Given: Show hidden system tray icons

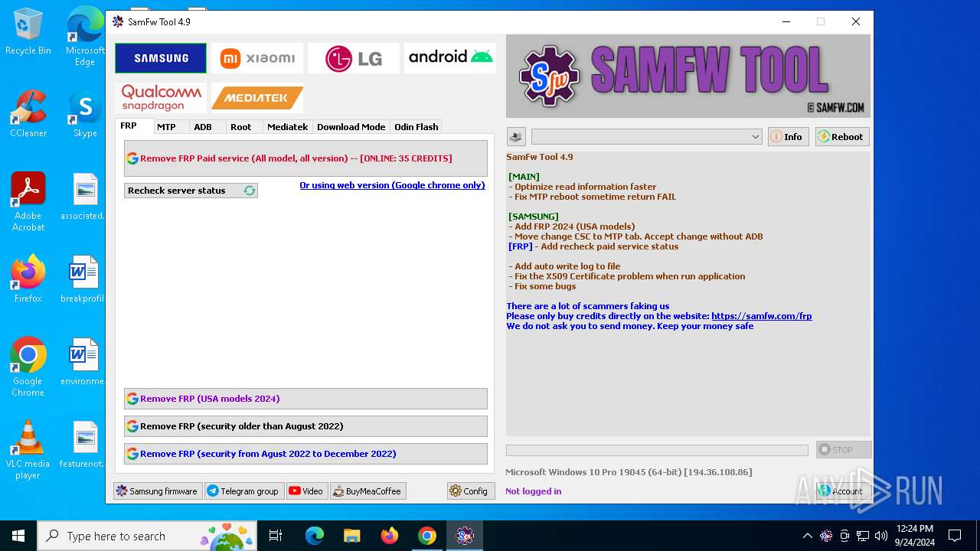Looking at the screenshot, I should [x=807, y=536].
